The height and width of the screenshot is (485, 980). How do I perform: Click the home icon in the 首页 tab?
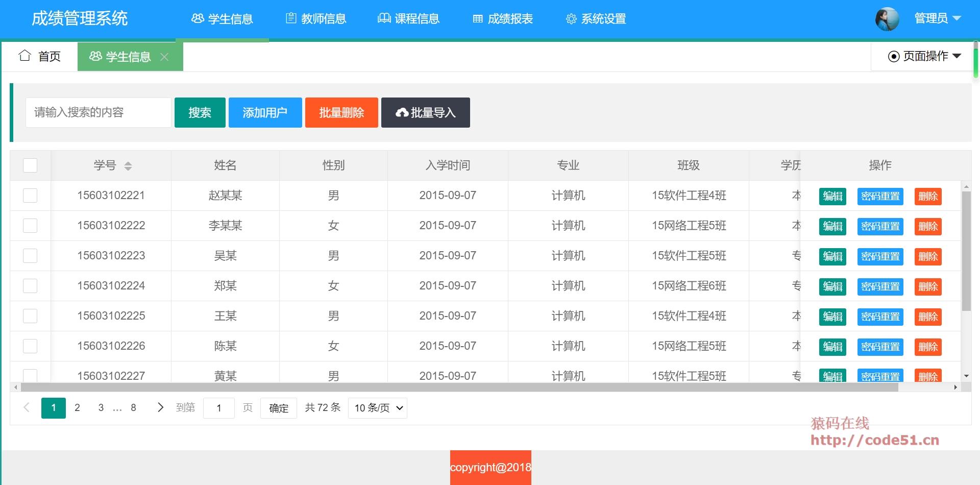coord(24,56)
